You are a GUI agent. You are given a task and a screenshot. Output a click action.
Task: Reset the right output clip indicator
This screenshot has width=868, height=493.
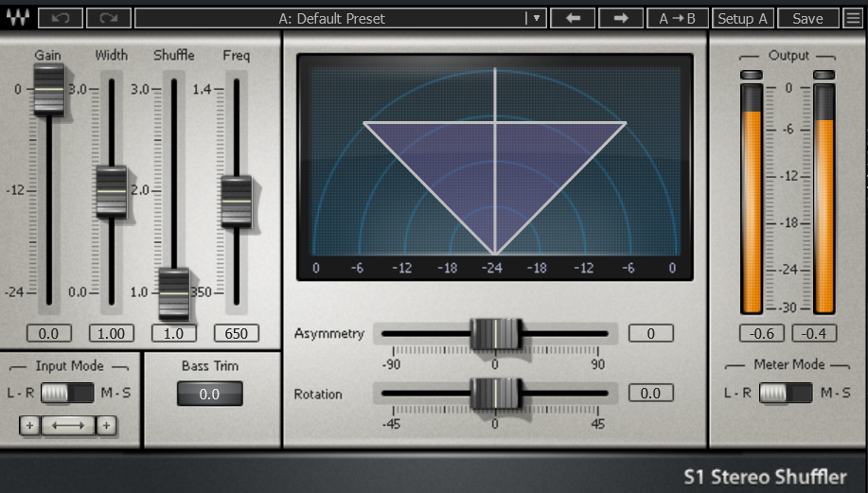coord(824,75)
